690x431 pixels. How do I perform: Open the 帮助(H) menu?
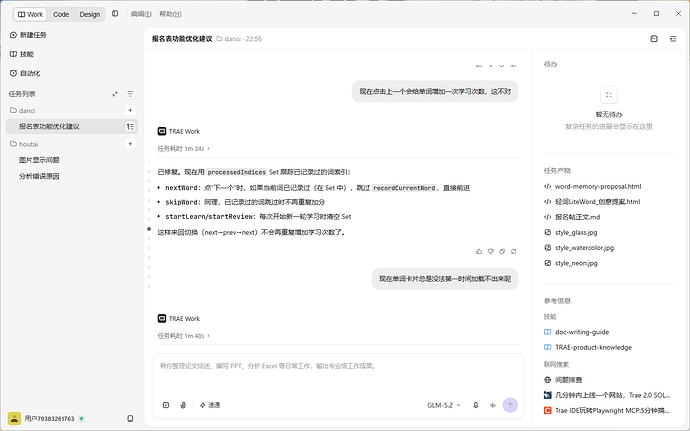click(x=170, y=14)
